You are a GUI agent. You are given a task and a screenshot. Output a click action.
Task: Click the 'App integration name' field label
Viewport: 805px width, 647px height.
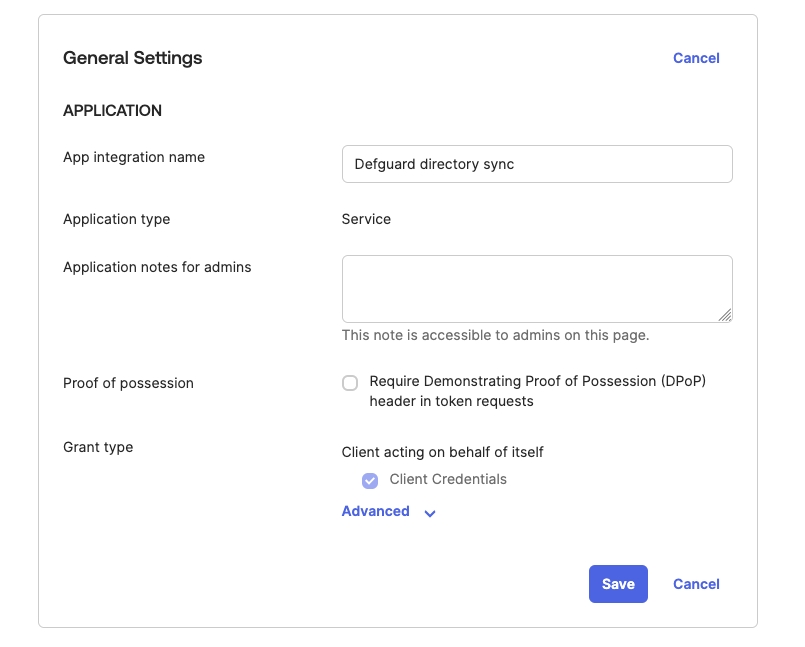point(134,157)
